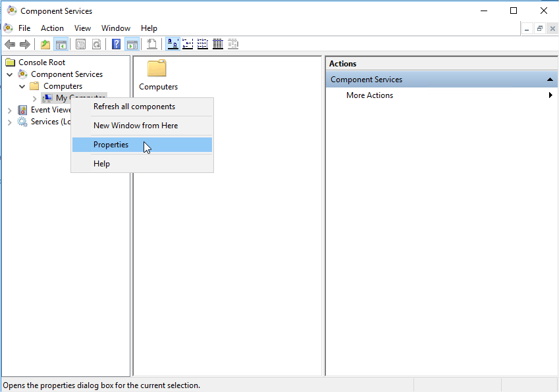Switch to Large Icons view
Screen dimensions: 559x392
(x=173, y=44)
